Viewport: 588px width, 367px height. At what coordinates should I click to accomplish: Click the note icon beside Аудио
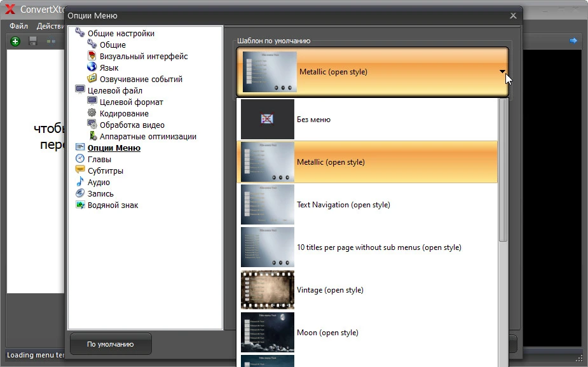80,181
